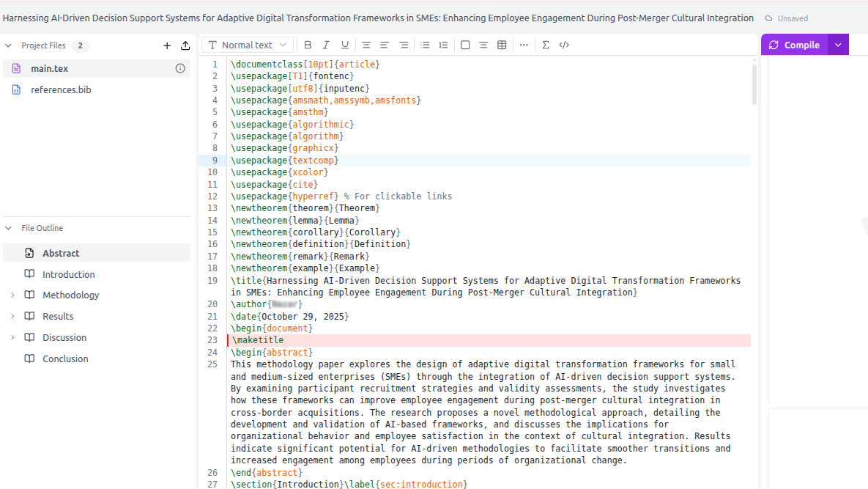The width and height of the screenshot is (868, 489).
Task: Click the editor vertical scrollbar
Action: pyautogui.click(x=754, y=84)
